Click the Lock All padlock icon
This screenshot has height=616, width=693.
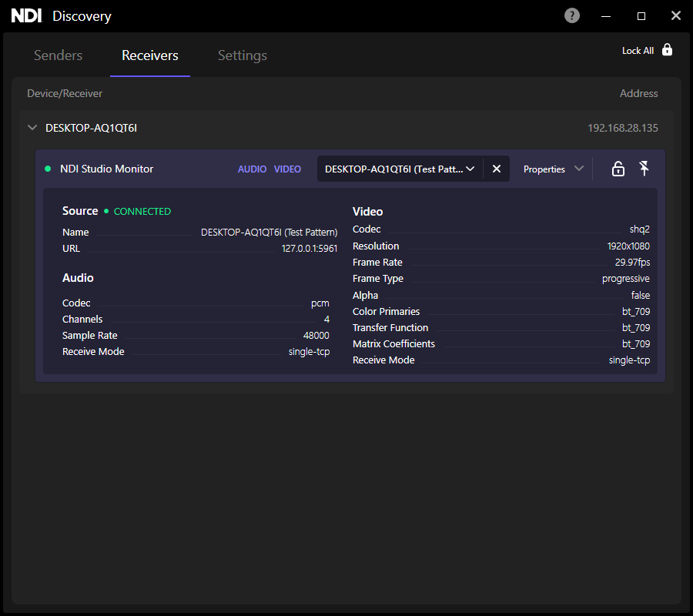667,50
